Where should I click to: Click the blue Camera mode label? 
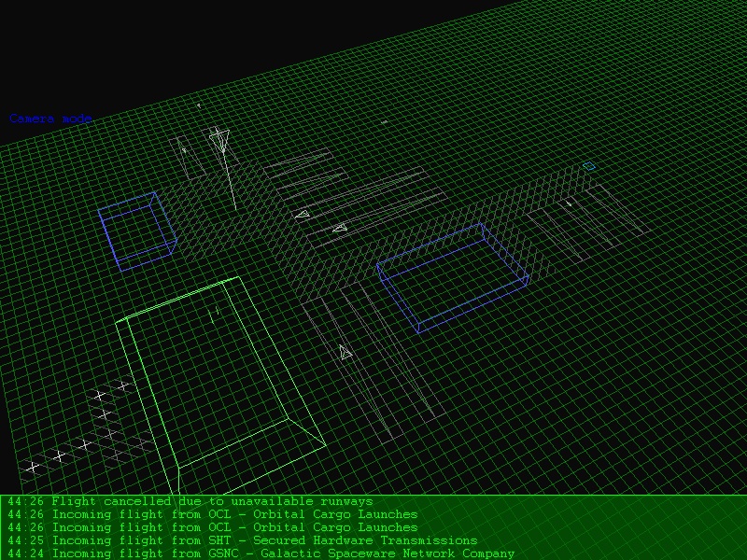tap(50, 119)
